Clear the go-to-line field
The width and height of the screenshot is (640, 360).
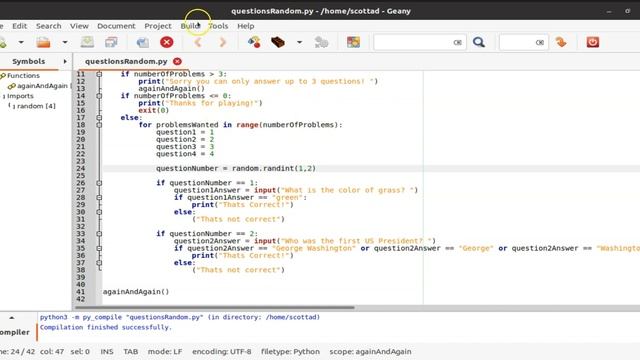point(540,42)
